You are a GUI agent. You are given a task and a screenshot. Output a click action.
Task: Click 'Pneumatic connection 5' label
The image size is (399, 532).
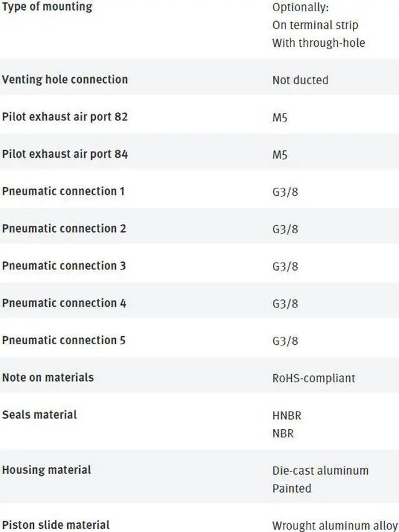[x=64, y=341]
